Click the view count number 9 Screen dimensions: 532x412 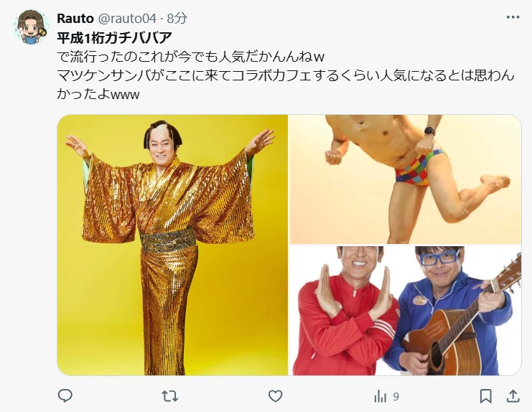click(396, 396)
